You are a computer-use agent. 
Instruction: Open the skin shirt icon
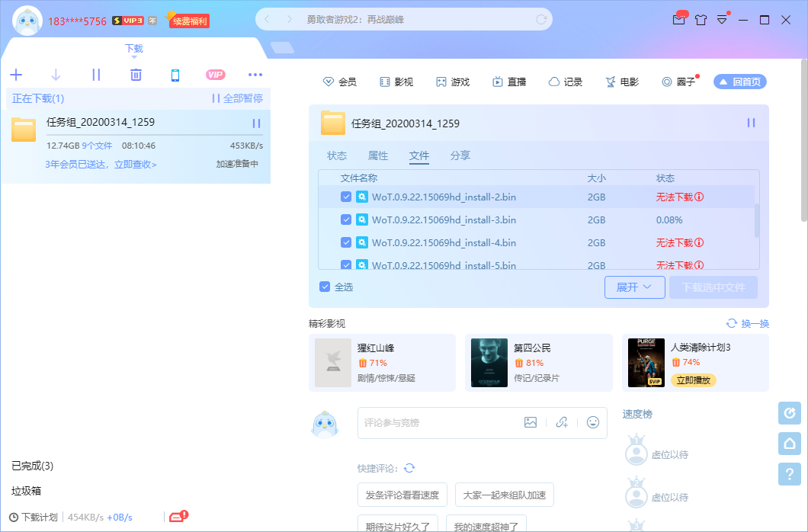point(701,20)
